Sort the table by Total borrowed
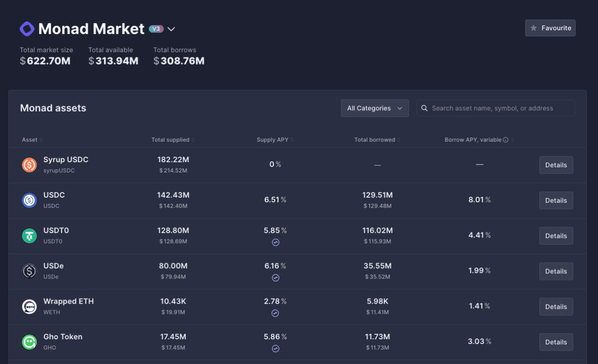Screen dimensions: 598x364 click(x=377, y=140)
